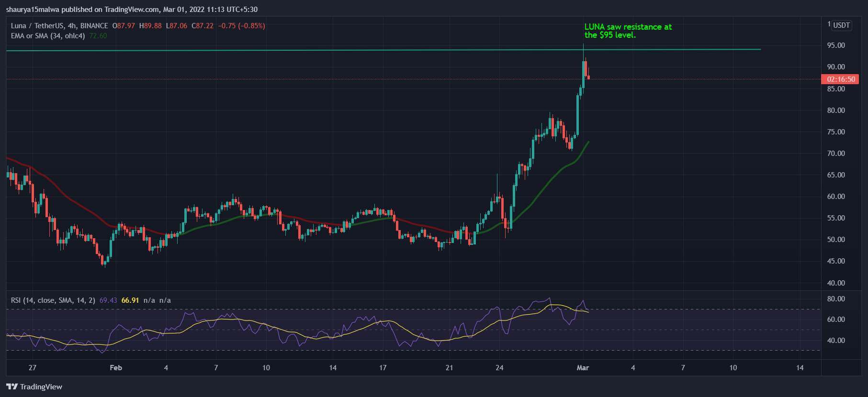The image size is (868, 397).
Task: Select the Feb date on the time axis
Action: pos(116,368)
